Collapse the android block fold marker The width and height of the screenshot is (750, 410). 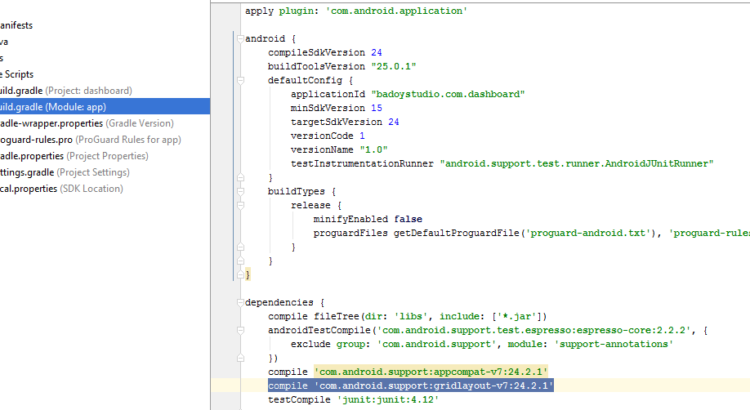point(238,39)
